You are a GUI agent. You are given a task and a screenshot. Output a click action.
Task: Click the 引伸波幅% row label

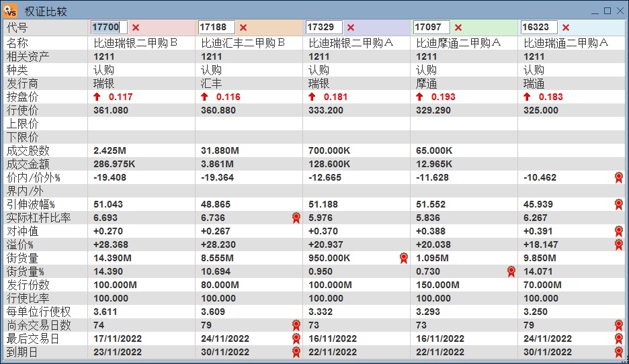click(30, 204)
